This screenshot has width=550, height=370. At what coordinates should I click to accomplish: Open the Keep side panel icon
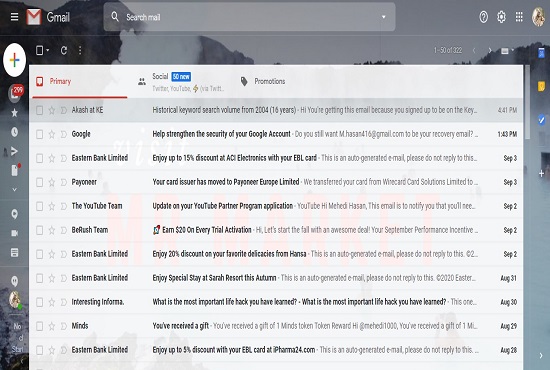click(541, 86)
